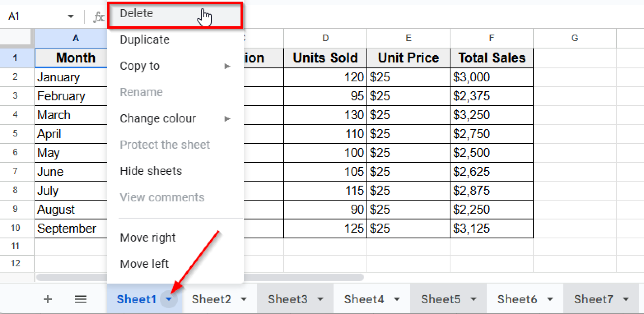The image size is (644, 314).
Task: Select the column G header
Action: point(575,38)
